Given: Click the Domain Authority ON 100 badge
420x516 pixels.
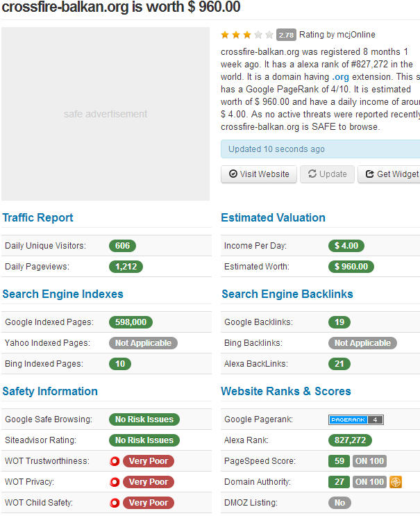Looking at the screenshot, I should pyautogui.click(x=370, y=482).
